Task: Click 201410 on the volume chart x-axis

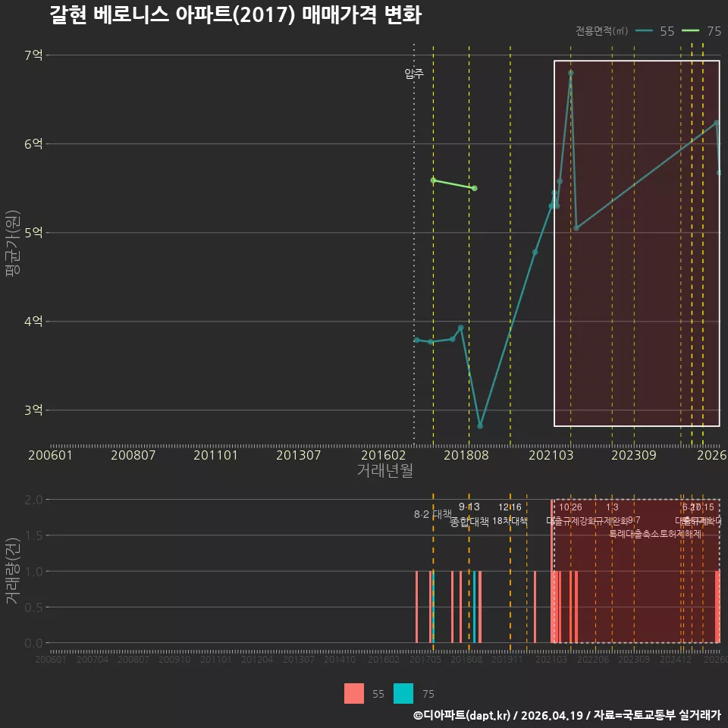Action: [x=340, y=659]
